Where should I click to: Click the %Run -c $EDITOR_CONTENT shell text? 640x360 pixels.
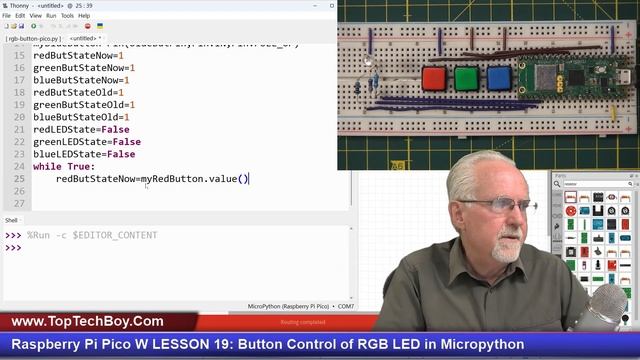click(x=92, y=236)
